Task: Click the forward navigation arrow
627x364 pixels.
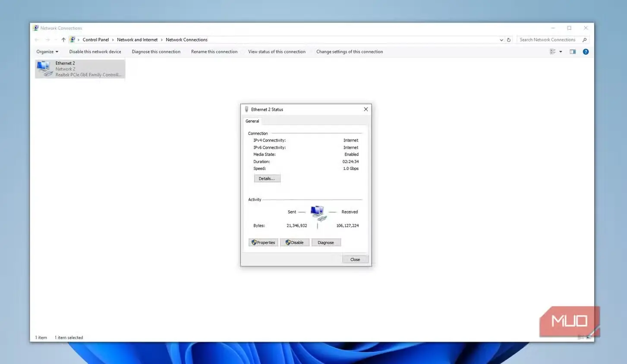Action: 47,40
